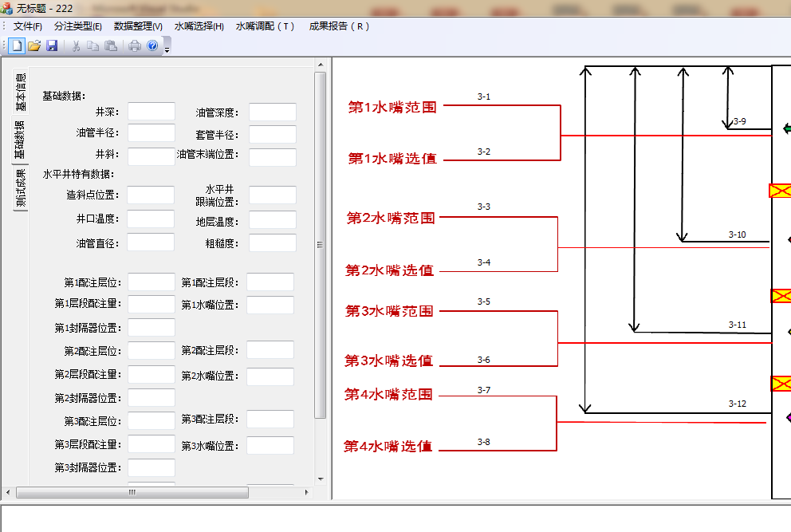Click the horizontal scrollbar right arrow
Screen dimensions: 791x532
(306, 492)
